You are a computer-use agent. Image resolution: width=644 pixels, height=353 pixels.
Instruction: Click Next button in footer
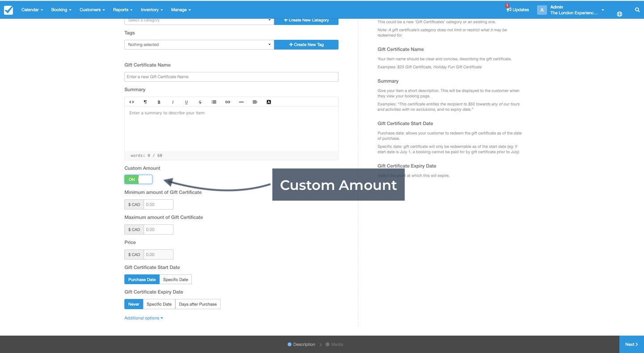click(x=631, y=344)
